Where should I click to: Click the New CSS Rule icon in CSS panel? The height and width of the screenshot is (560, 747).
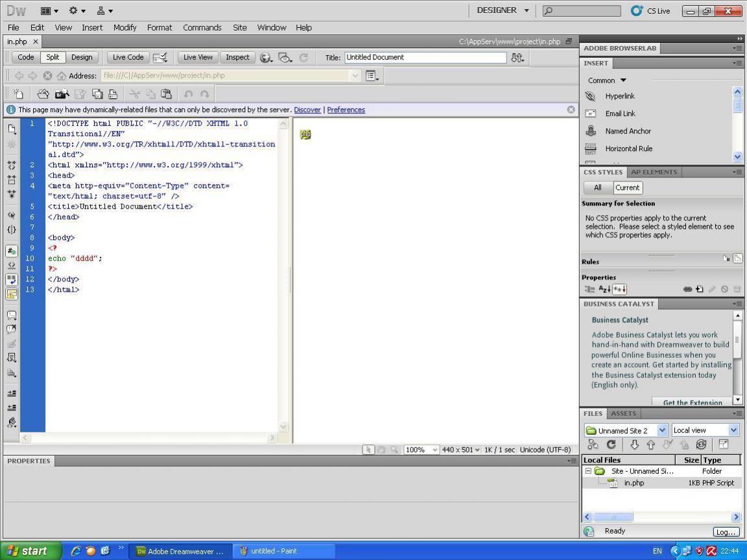pos(700,289)
